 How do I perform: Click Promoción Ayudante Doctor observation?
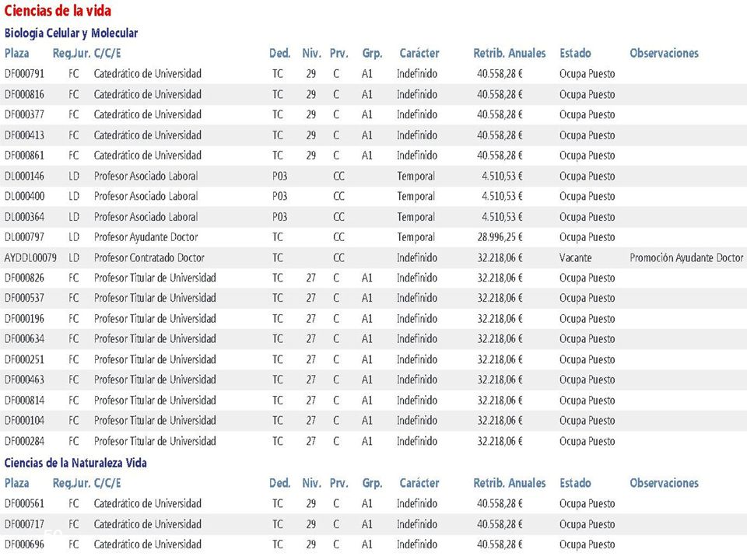tap(686, 258)
